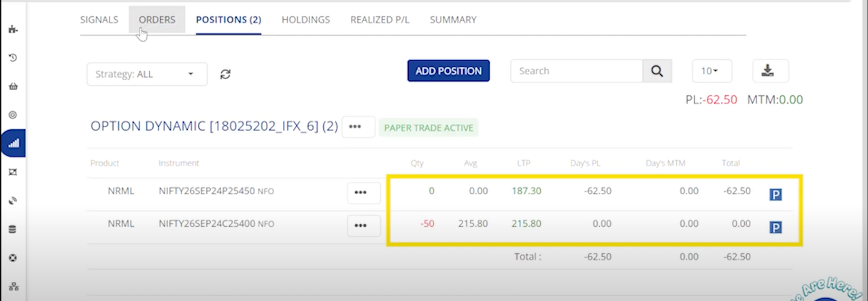The width and height of the screenshot is (868, 301).
Task: Click the P badge on NIFTY26SEP24C25400 row
Action: (775, 227)
